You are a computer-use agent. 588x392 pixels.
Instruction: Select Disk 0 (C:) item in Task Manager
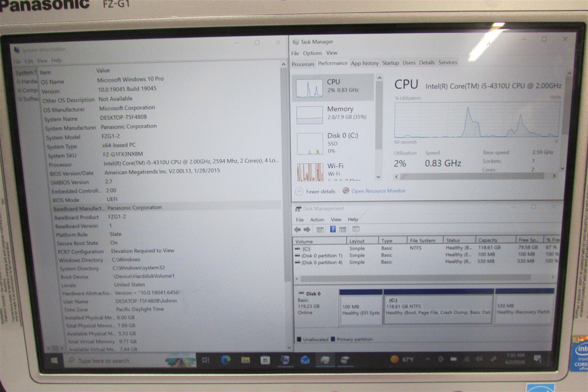pos(334,143)
